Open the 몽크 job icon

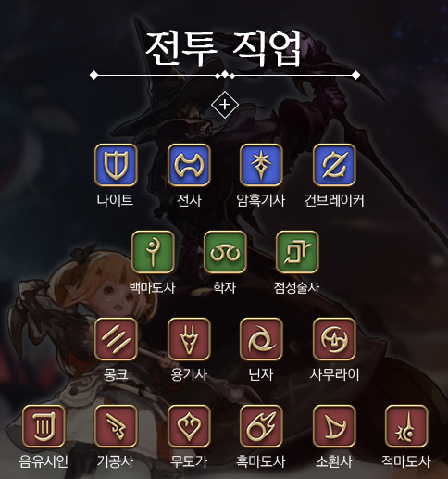click(x=116, y=339)
